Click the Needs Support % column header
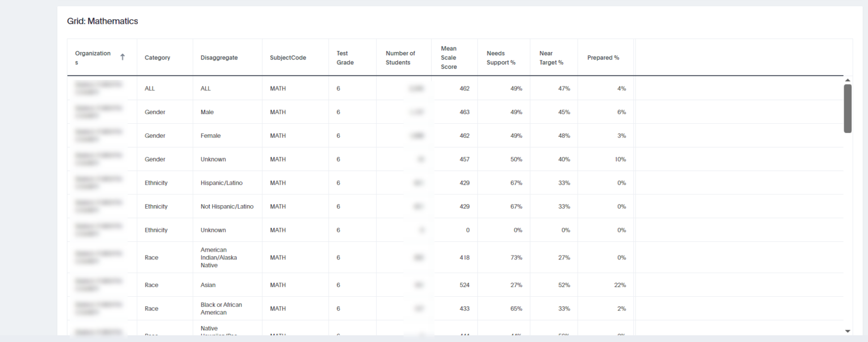Viewport: 868px width, 342px height. (x=501, y=58)
